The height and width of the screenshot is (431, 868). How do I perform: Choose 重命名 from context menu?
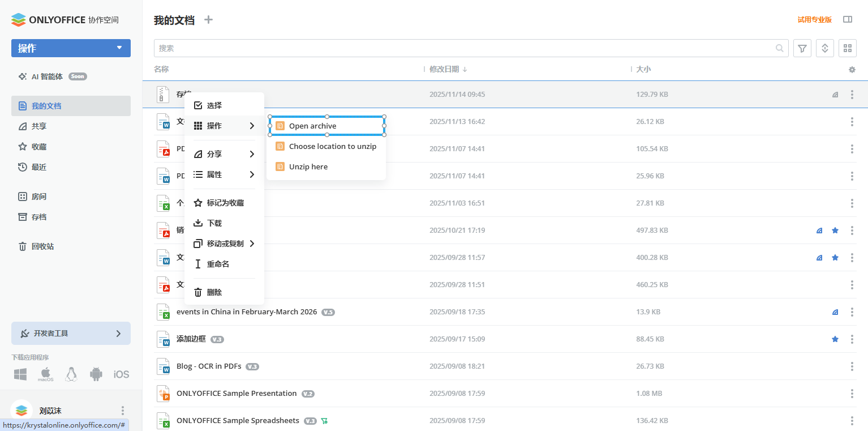pyautogui.click(x=224, y=264)
